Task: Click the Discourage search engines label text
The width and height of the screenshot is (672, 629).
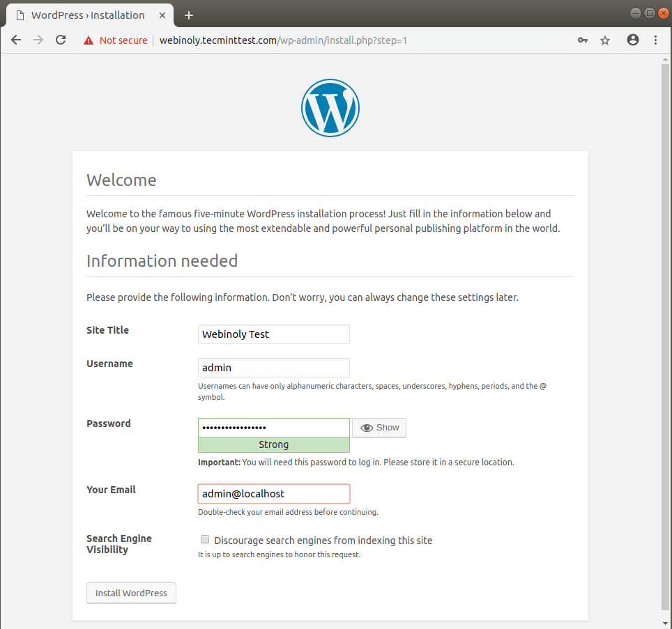Action: click(x=323, y=541)
